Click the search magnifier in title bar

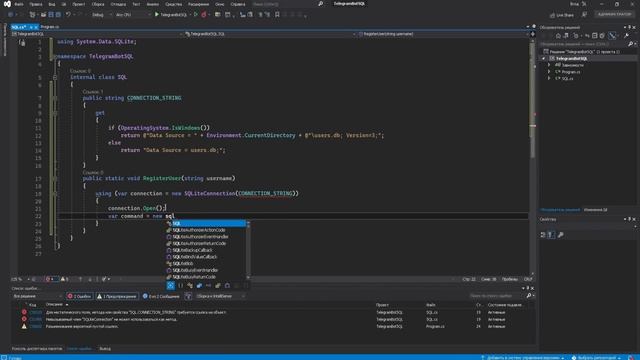click(x=320, y=4)
